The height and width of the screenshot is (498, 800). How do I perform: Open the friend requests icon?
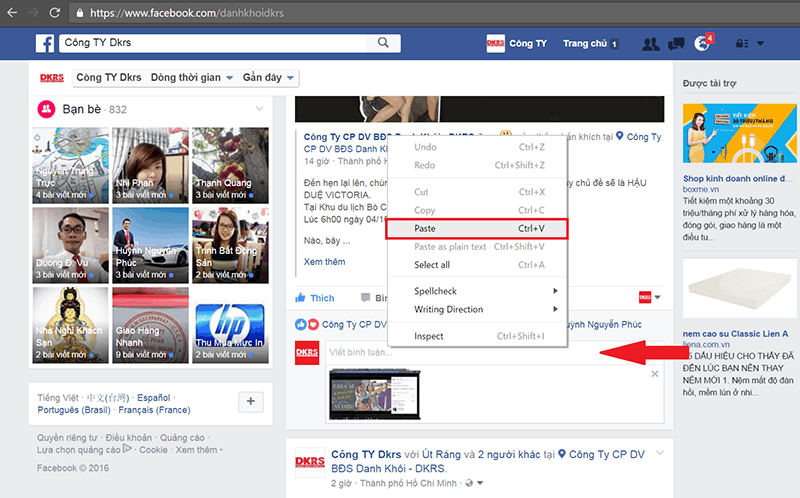[x=651, y=44]
